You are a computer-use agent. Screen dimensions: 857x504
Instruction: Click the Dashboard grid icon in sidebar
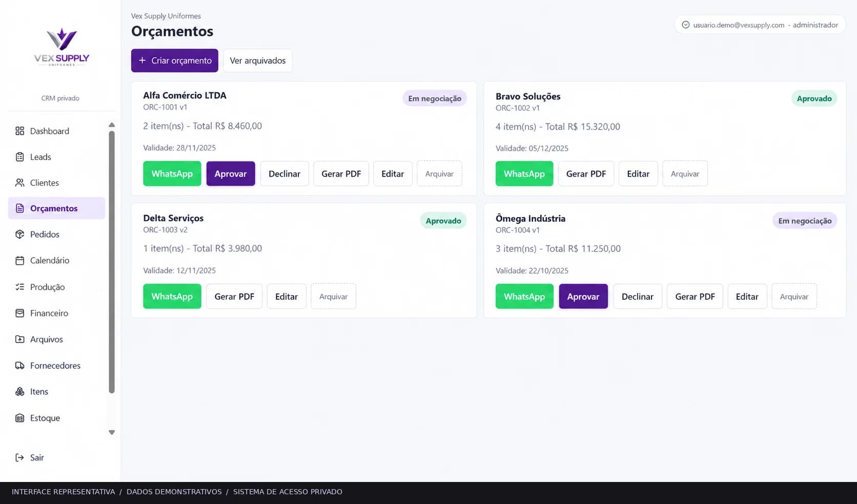click(20, 131)
